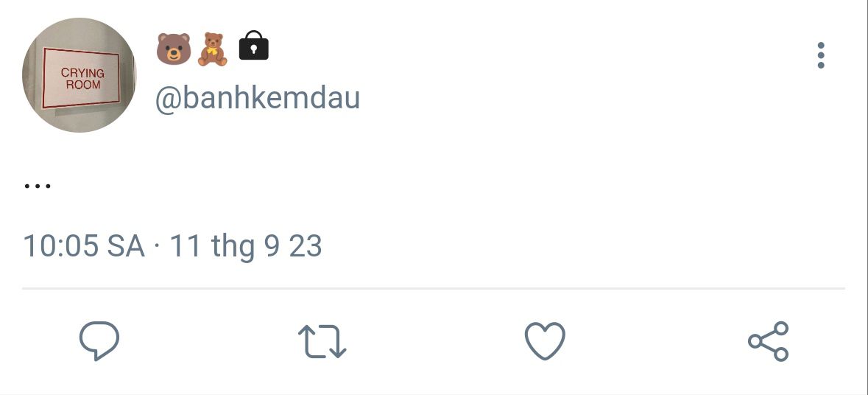868x395 pixels.
Task: Open the @banhkemdau profile handle
Action: click(258, 98)
